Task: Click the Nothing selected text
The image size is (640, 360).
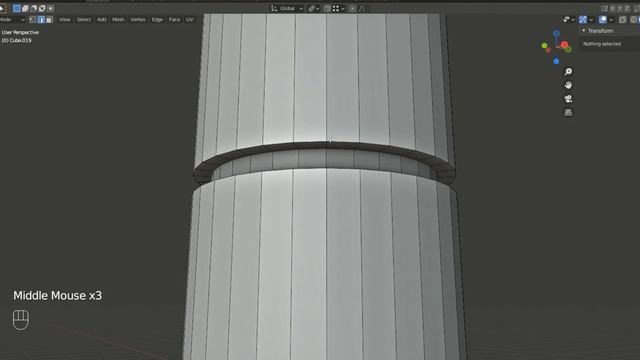Action: coord(602,44)
